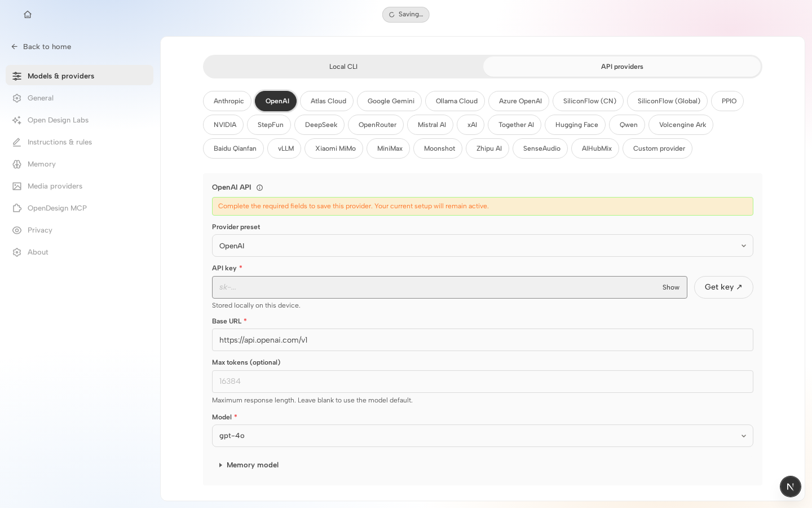
Task: Open the Model dropdown showing gpt-4o
Action: (x=483, y=436)
